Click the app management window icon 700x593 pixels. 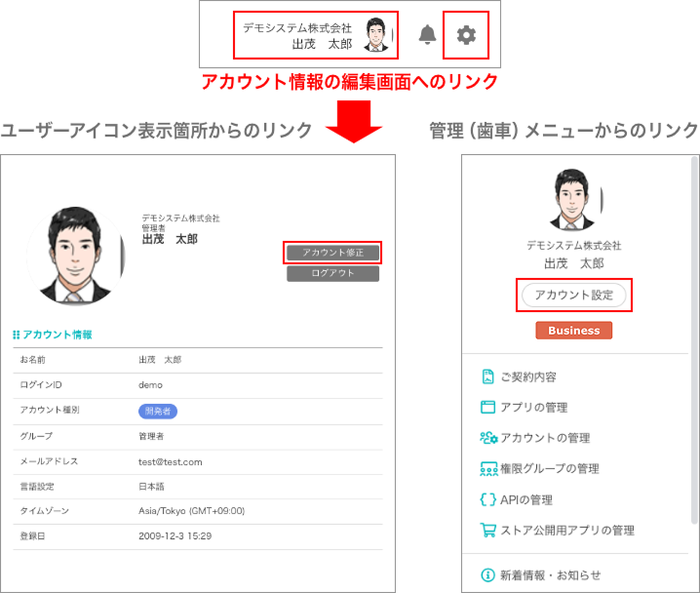coord(488,407)
